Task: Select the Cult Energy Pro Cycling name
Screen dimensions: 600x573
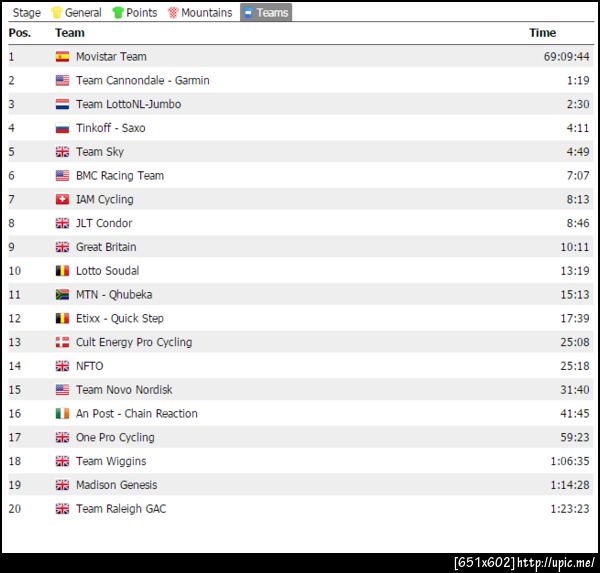Action: (134, 343)
